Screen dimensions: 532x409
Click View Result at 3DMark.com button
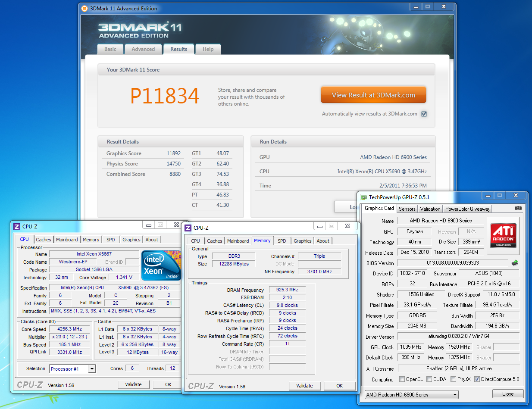click(x=373, y=95)
